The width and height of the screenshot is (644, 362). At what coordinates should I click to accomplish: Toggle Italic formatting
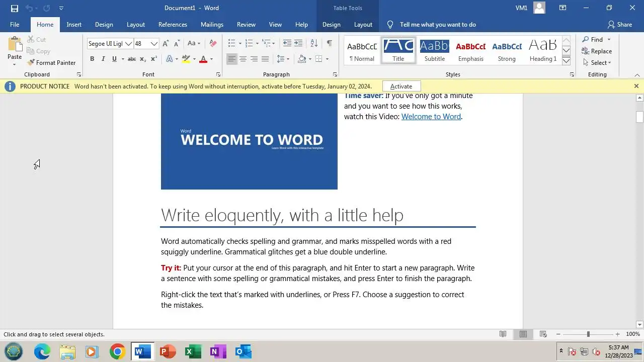(x=103, y=59)
